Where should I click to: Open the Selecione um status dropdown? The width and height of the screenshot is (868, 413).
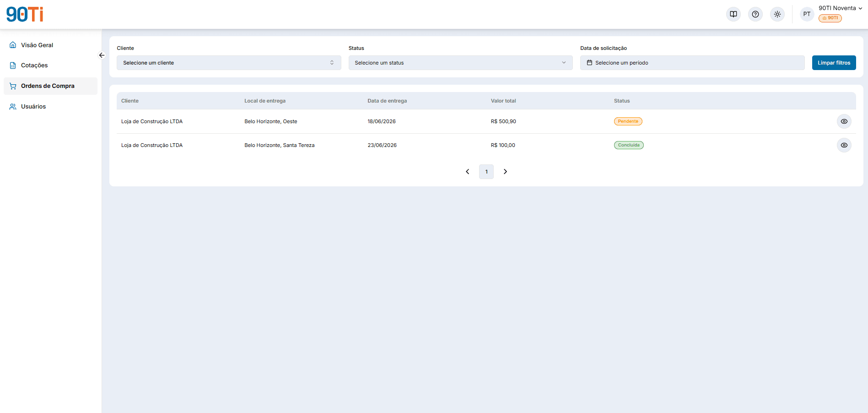[x=460, y=63]
